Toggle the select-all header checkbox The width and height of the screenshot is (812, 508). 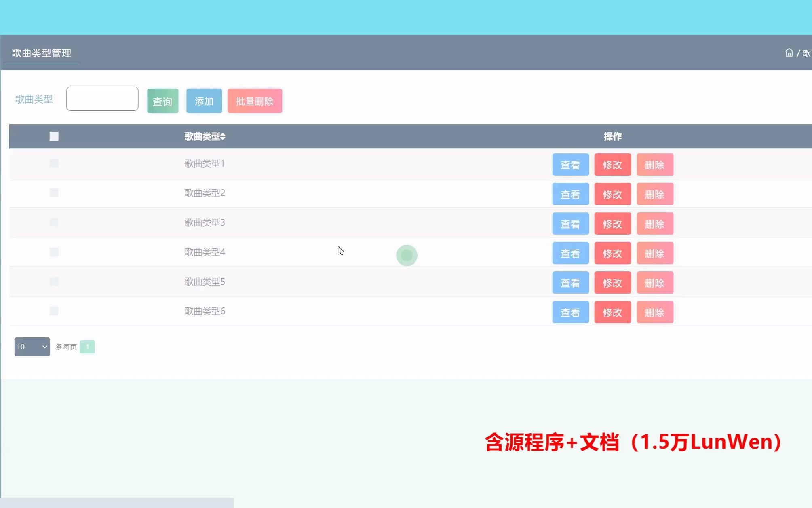[x=54, y=136]
